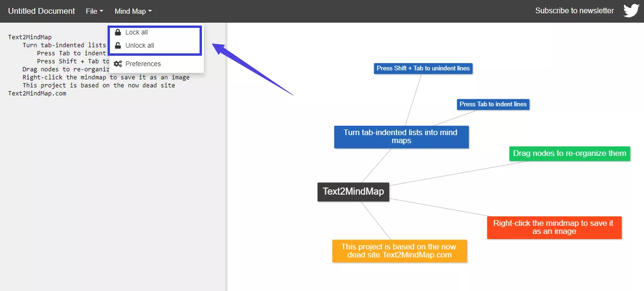Click the Press Shift + Tab unindent node
This screenshot has width=644, height=291.
[423, 68]
